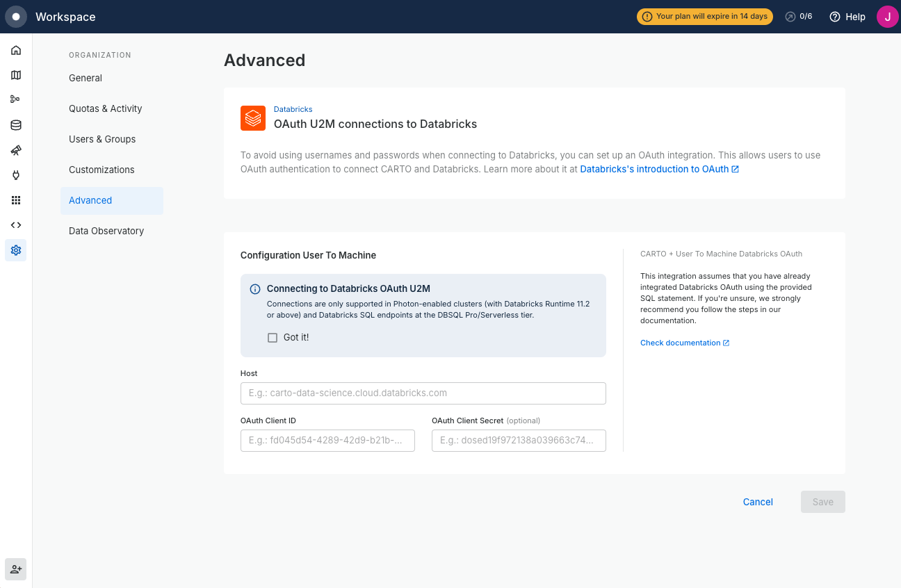
Task: Open the Developers code brackets icon
Action: tap(16, 225)
